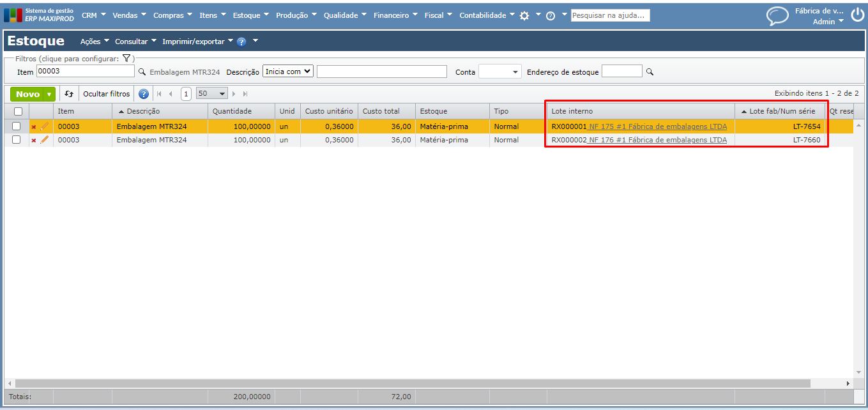Viewport: 868px width, 410px height.
Task: Click the red delete x on RX000002 row
Action: [34, 140]
